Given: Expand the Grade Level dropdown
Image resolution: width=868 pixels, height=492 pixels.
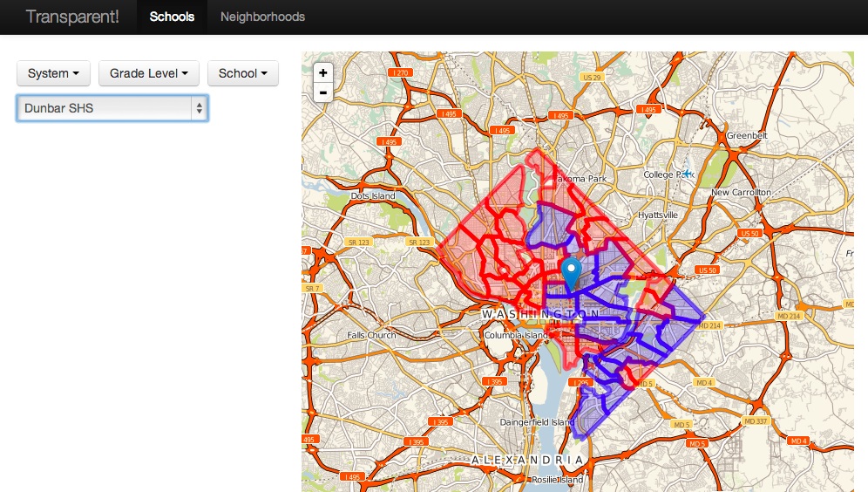Looking at the screenshot, I should (x=149, y=73).
